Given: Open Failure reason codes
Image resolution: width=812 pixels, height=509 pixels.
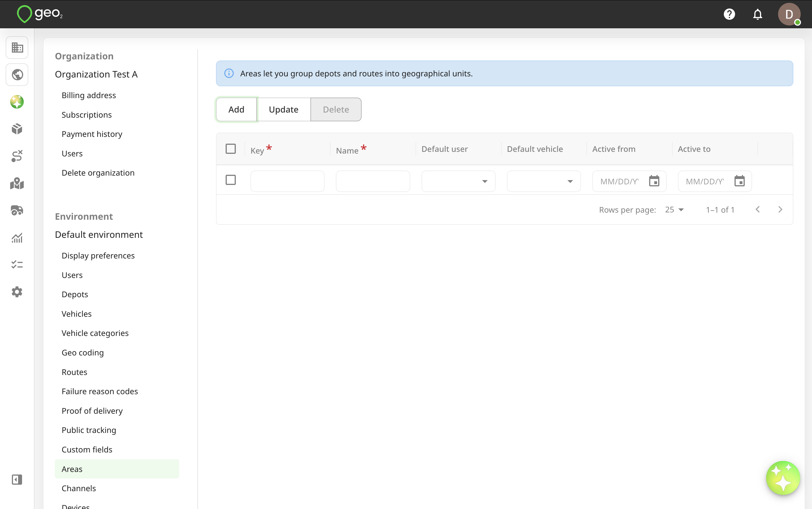Looking at the screenshot, I should 100,391.
